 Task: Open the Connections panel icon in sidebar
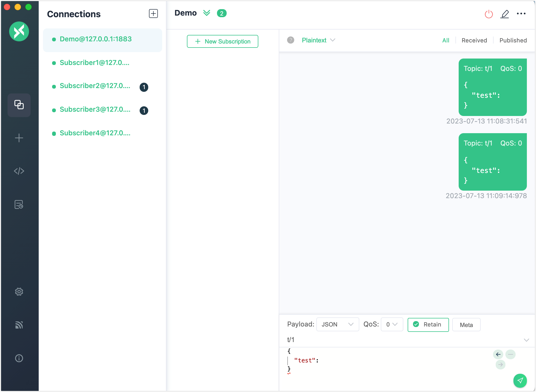coord(19,105)
